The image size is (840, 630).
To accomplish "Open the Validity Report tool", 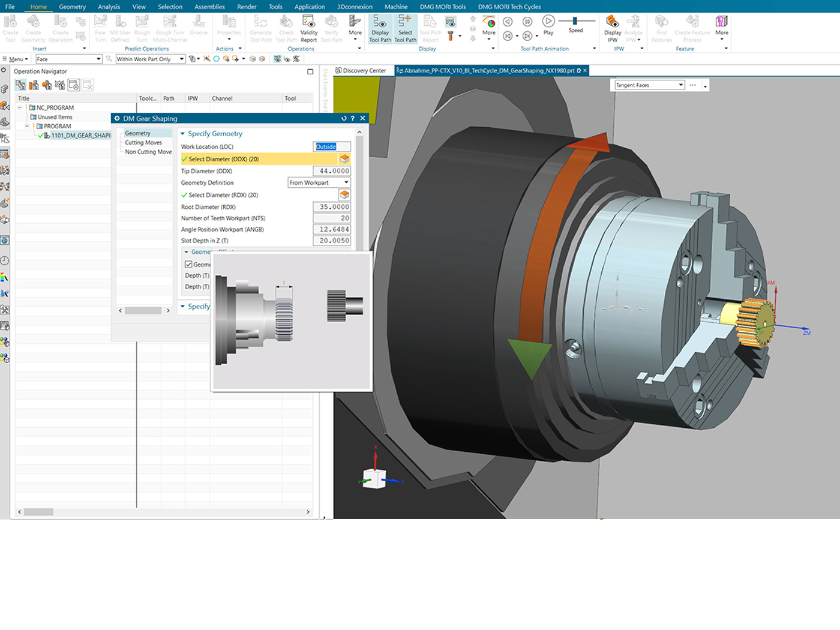I will tap(308, 28).
